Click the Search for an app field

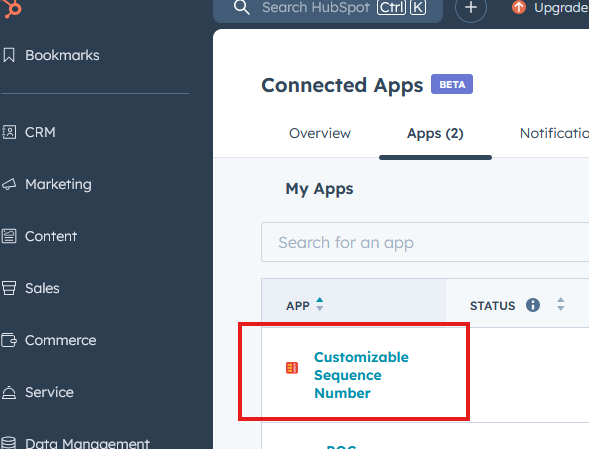point(425,242)
